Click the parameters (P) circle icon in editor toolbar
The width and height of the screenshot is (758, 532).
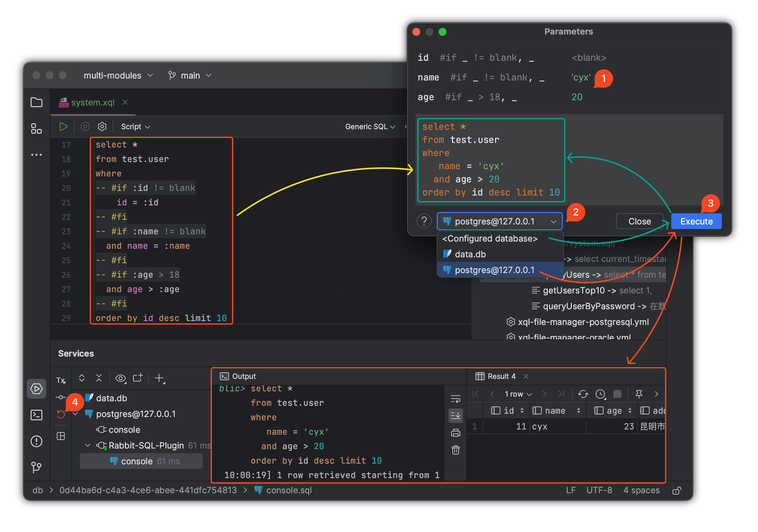pyautogui.click(x=85, y=127)
